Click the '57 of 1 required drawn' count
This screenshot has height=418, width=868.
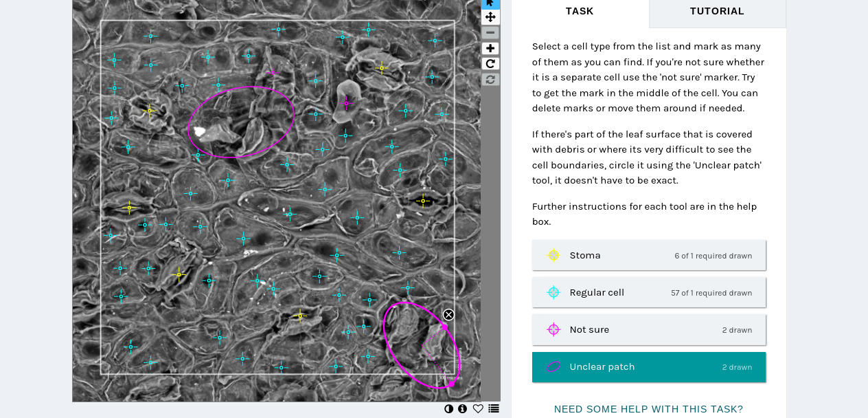711,293
